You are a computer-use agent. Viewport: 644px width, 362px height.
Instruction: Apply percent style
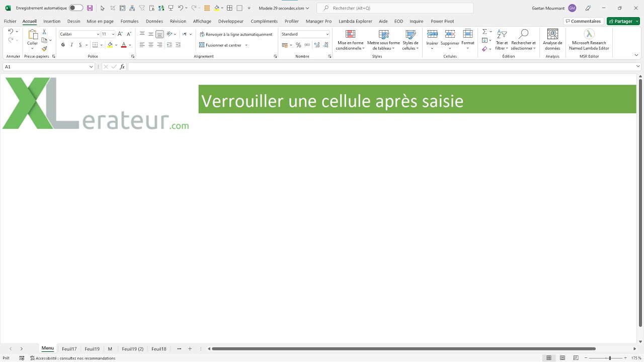pyautogui.click(x=298, y=45)
